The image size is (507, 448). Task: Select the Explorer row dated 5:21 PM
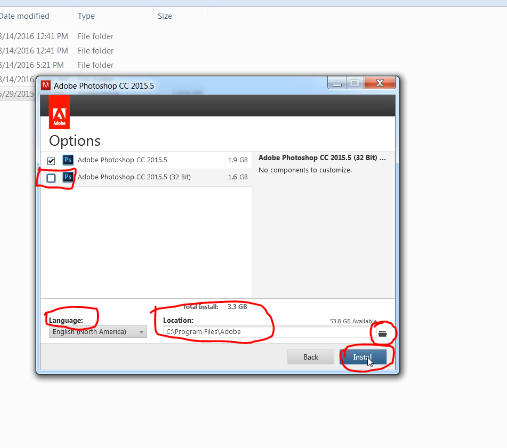pos(57,65)
